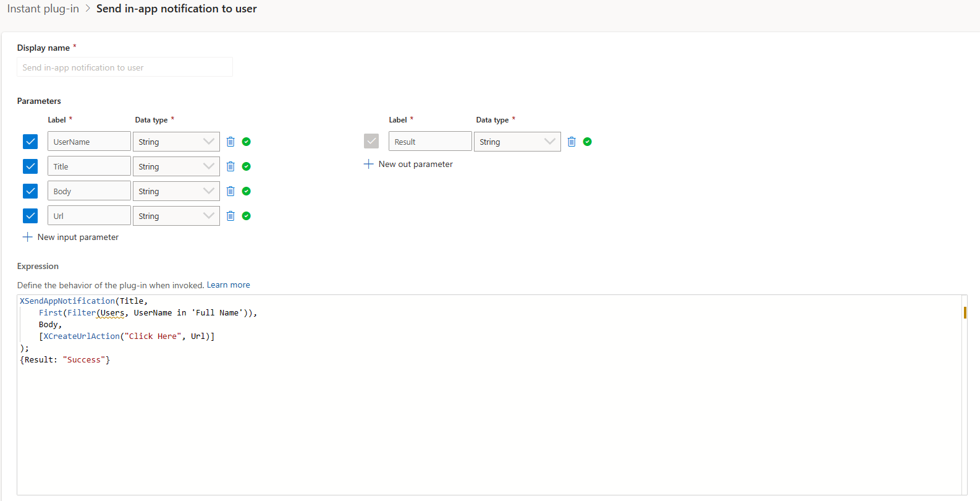Go back to Instant plug-in breadcrumb
Screen dimensions: 980x501
coord(43,9)
